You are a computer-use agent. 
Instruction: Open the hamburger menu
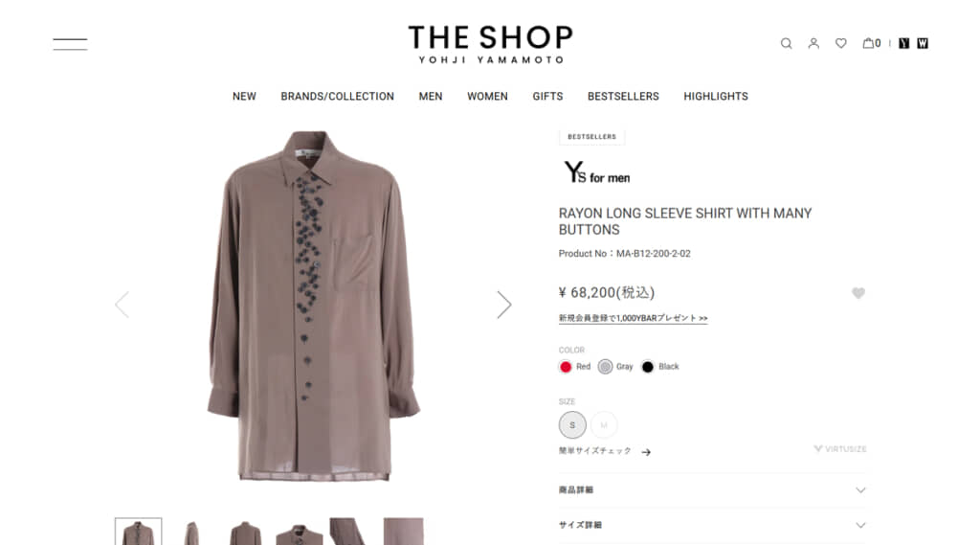click(70, 44)
